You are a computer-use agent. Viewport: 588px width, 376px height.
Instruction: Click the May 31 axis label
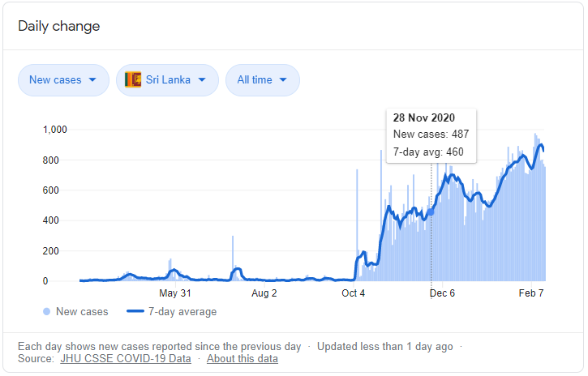[x=175, y=293]
